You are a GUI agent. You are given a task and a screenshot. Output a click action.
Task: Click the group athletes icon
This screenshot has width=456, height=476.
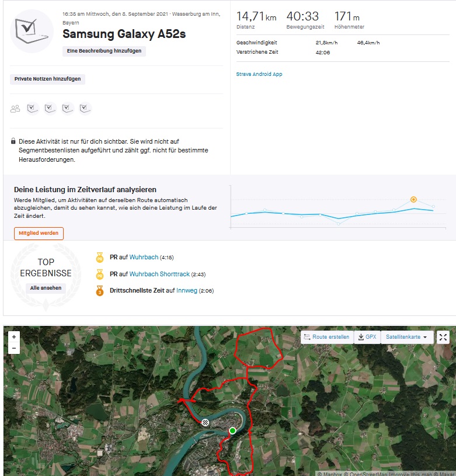[x=15, y=109]
